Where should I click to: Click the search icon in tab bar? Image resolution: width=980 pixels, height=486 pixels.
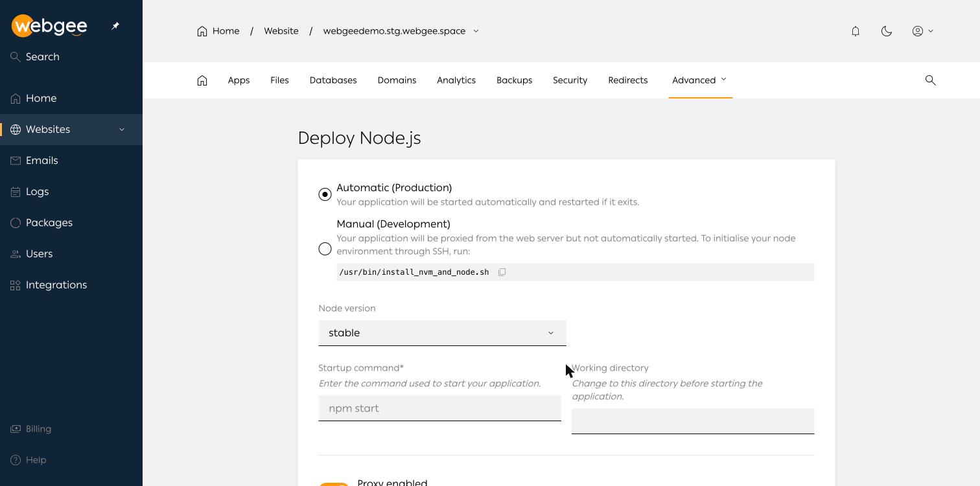[931, 80]
